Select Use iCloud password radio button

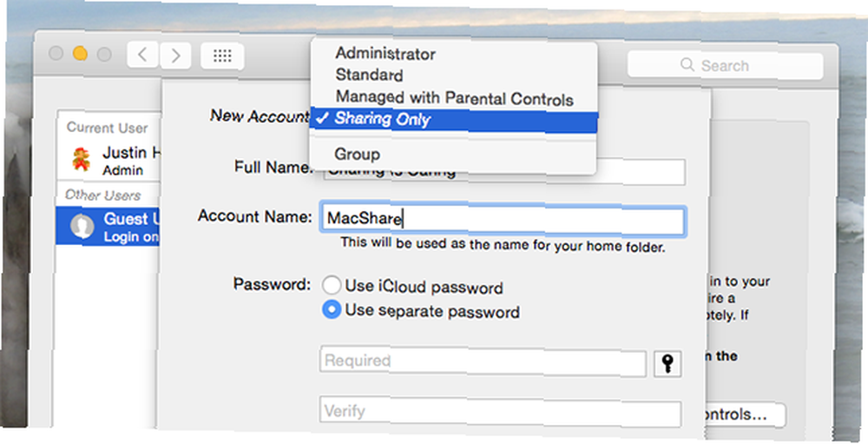331,285
